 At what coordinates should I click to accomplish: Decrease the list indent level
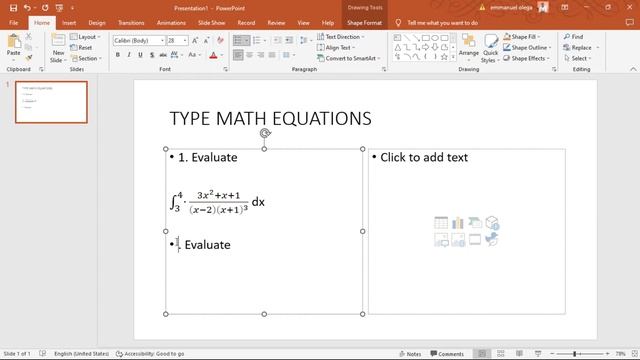pos(278,40)
